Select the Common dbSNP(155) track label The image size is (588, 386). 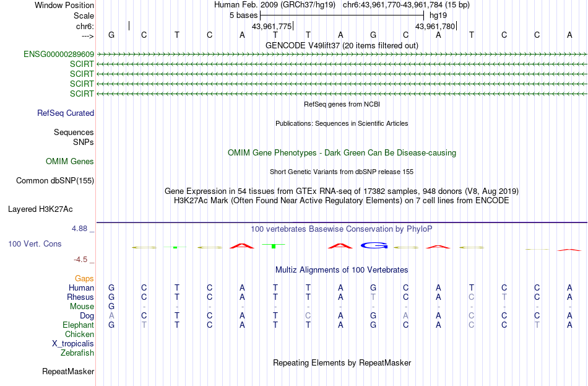[x=55, y=181]
